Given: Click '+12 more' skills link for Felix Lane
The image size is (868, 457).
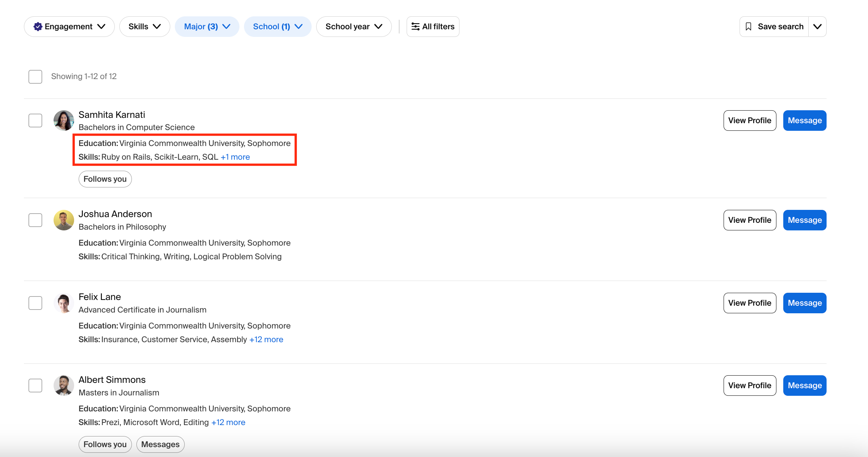Looking at the screenshot, I should point(266,339).
